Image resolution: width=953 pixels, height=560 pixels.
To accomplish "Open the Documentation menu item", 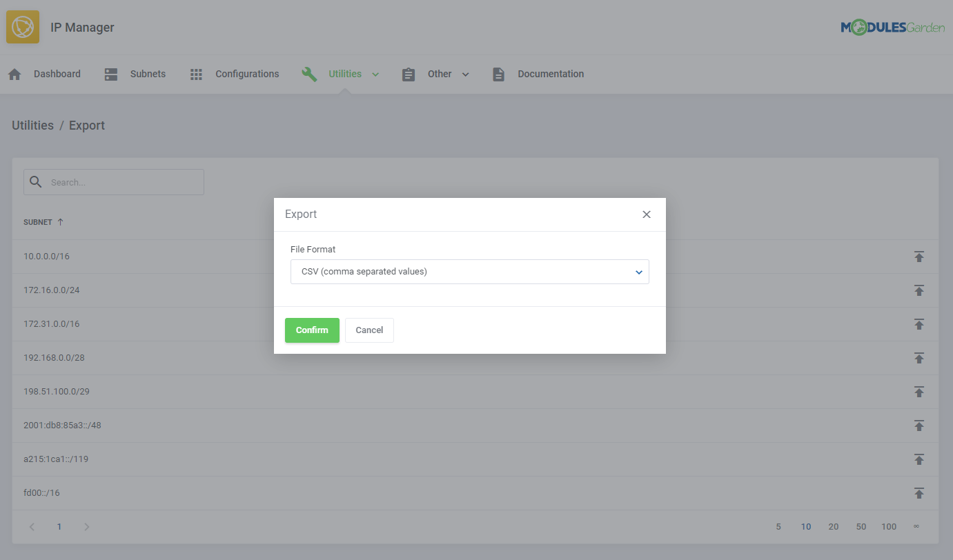I will (x=550, y=73).
